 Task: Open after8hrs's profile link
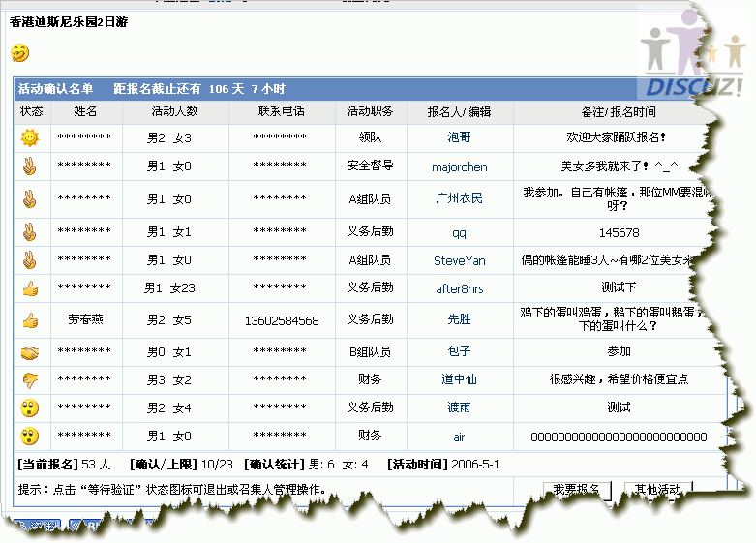[x=460, y=288]
